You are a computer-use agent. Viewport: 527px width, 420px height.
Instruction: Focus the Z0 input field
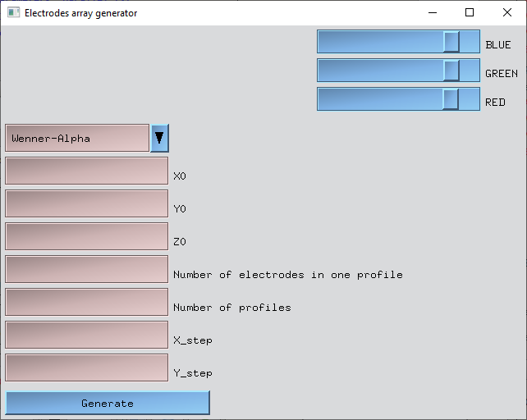(87, 236)
